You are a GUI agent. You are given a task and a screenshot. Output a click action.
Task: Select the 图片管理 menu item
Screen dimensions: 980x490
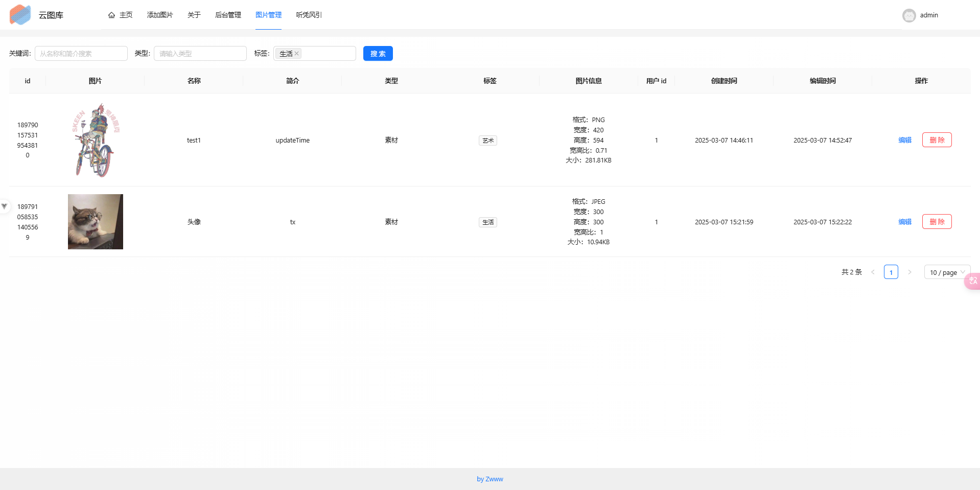point(268,15)
